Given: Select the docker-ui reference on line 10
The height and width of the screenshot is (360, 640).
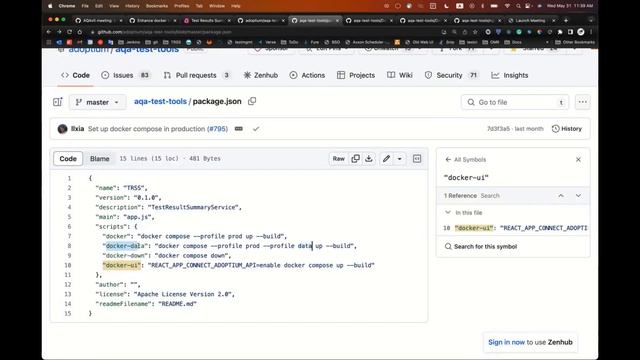Looking at the screenshot, I should 515,228.
